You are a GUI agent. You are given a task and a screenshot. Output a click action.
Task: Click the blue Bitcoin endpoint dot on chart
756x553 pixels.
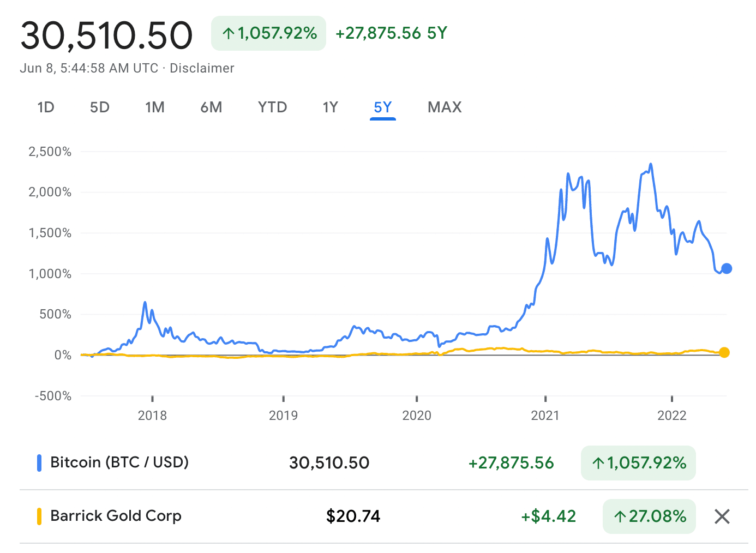pos(727,268)
